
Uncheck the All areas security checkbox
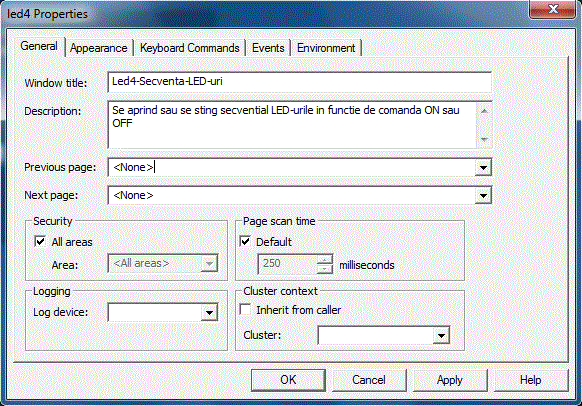click(40, 242)
